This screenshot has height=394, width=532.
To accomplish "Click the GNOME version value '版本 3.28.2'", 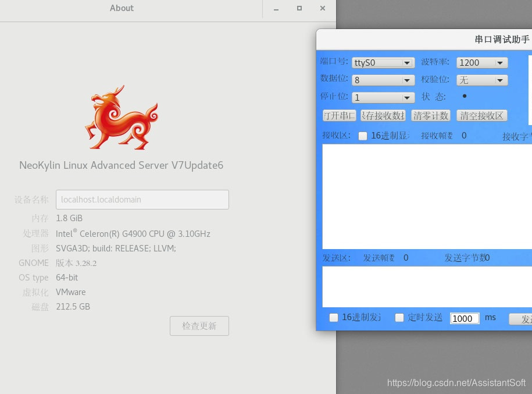I will pyautogui.click(x=76, y=263).
